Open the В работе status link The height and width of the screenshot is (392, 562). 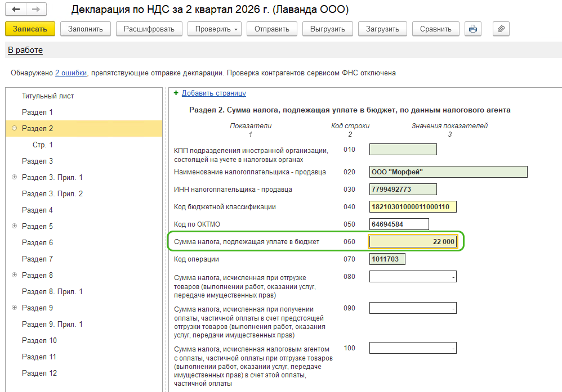coord(25,50)
